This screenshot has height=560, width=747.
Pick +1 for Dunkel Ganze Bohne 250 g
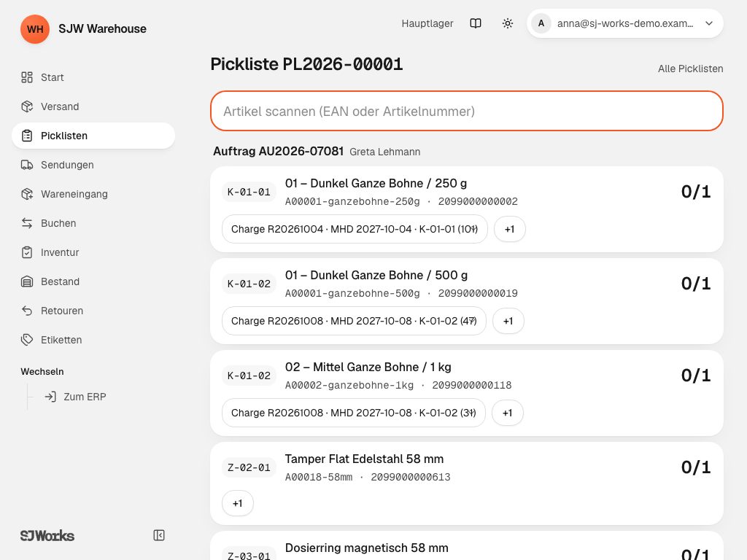pos(509,229)
